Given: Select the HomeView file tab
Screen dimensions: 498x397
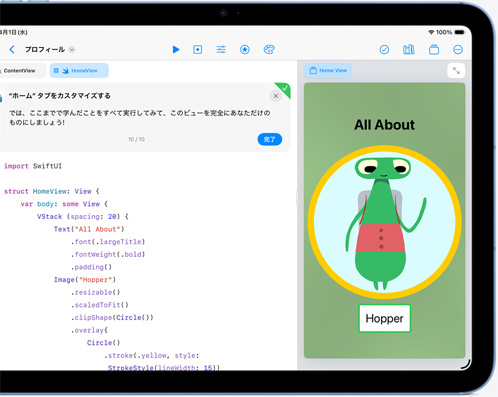Looking at the screenshot, I should tap(79, 71).
